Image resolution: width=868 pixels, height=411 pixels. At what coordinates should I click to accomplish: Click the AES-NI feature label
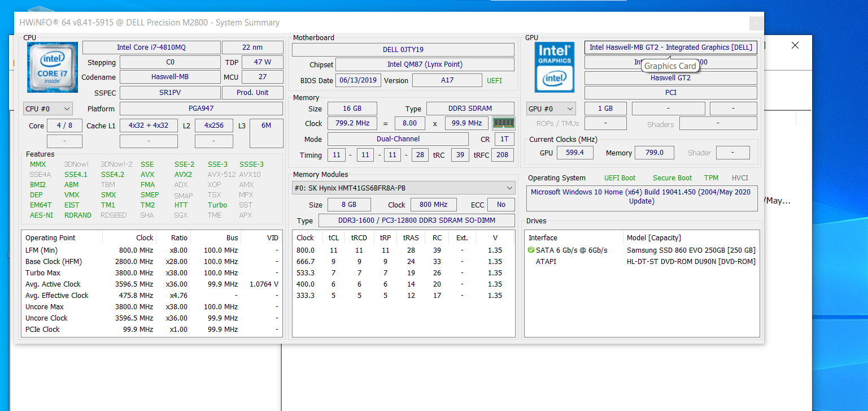[41, 215]
